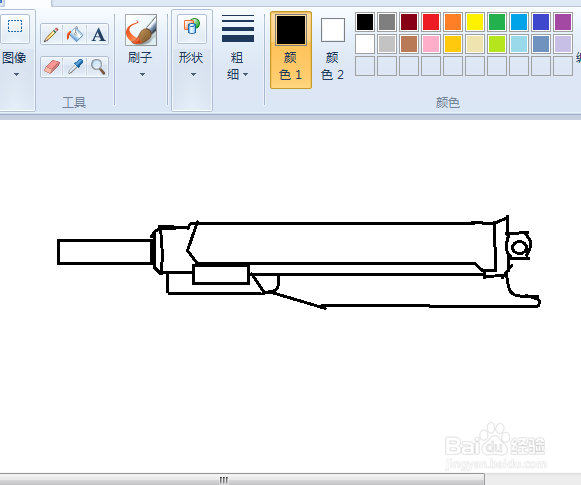Image resolution: width=581 pixels, height=485 pixels.
Task: Select the Color picker eyedropper
Action: [74, 67]
